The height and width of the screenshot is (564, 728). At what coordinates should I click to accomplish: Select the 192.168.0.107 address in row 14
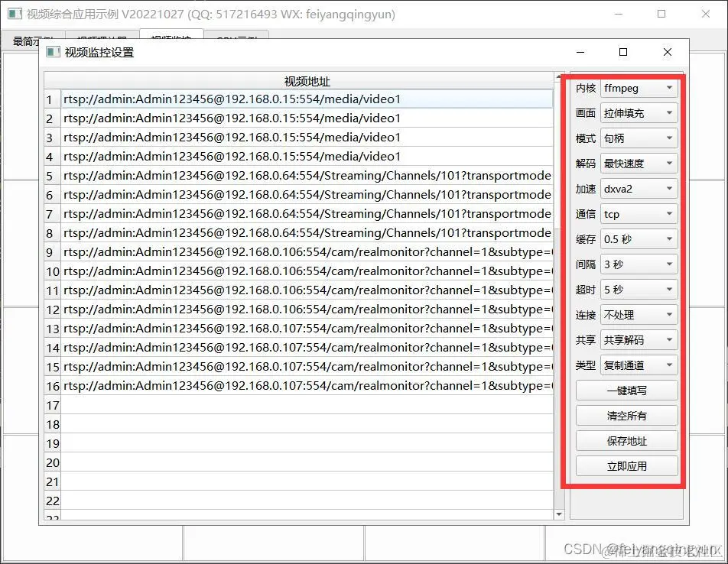coord(307,348)
